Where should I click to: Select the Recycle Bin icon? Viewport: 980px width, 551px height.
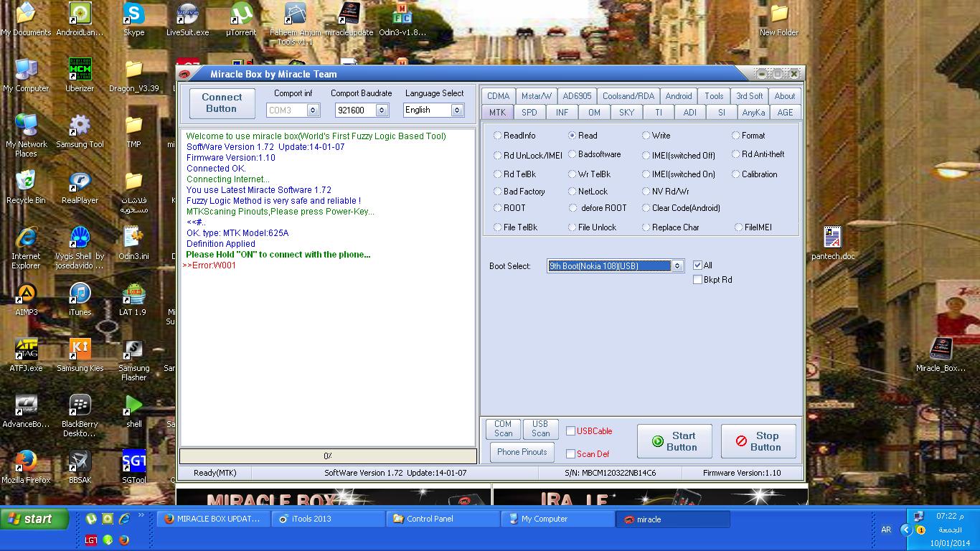click(x=26, y=187)
